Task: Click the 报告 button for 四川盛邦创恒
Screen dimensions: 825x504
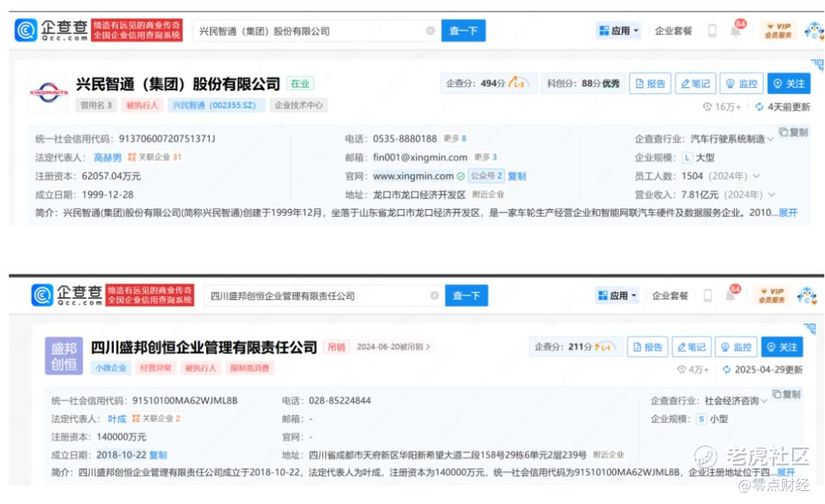Action: (647, 347)
